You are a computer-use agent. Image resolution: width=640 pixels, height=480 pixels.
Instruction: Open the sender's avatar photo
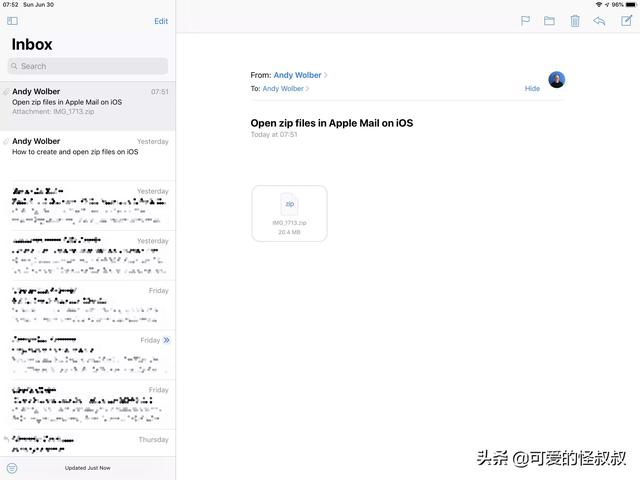(x=556, y=80)
